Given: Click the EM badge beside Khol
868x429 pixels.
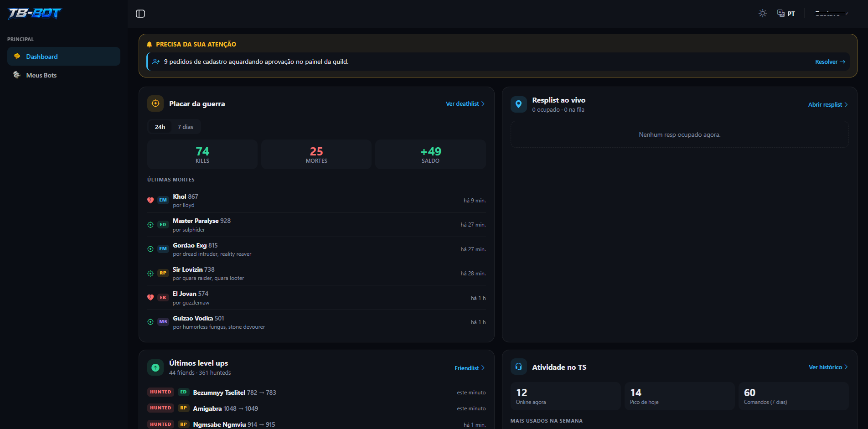Looking at the screenshot, I should (163, 200).
